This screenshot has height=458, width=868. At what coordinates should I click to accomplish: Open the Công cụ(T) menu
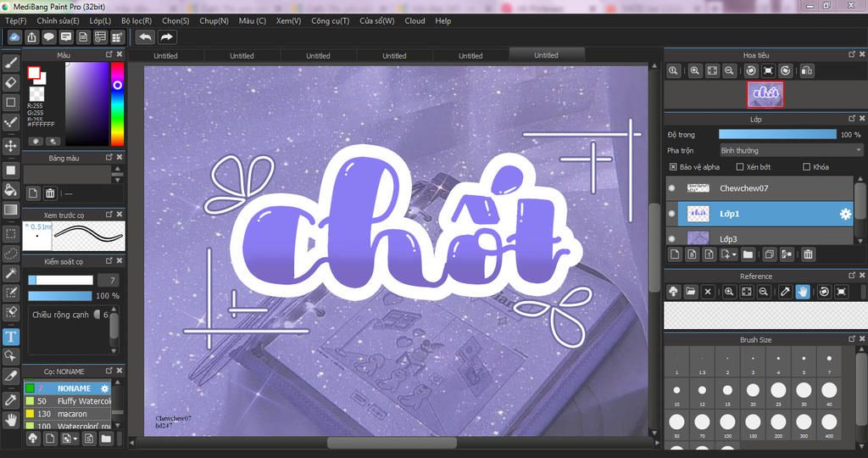click(331, 20)
